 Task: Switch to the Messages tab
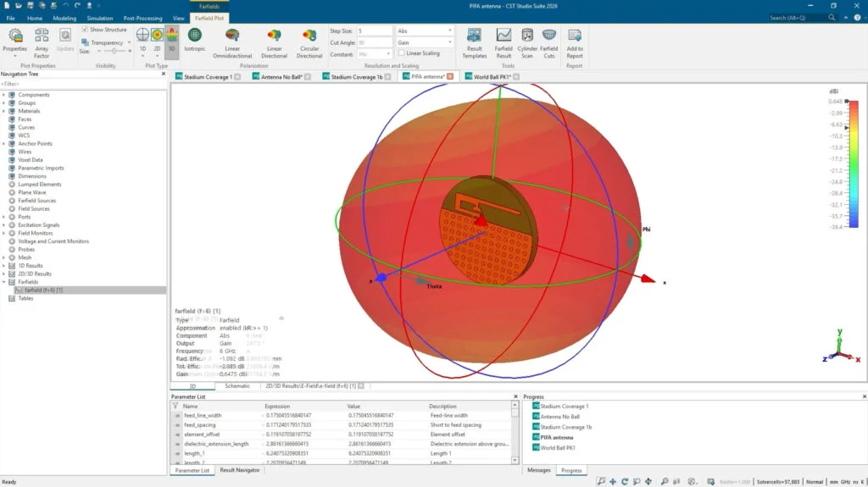click(538, 470)
